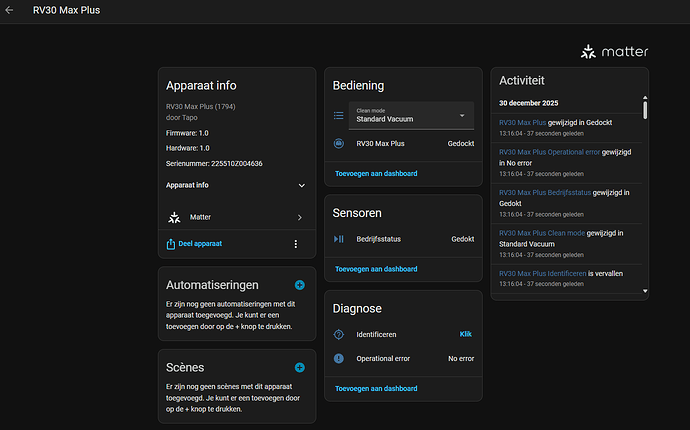The width and height of the screenshot is (690, 430).
Task: Click the Activiteit scrollbar down arrow
Action: point(645,291)
